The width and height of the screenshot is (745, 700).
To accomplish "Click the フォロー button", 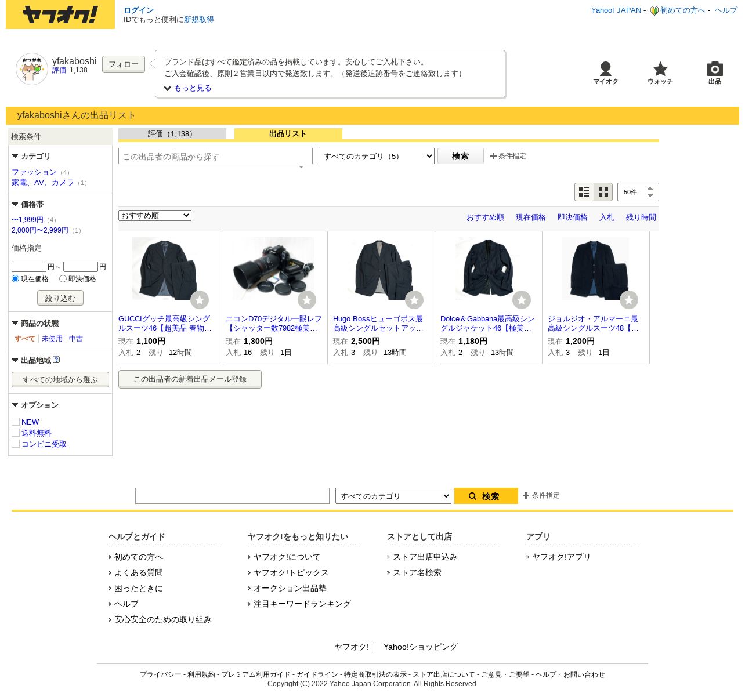I will [x=124, y=64].
